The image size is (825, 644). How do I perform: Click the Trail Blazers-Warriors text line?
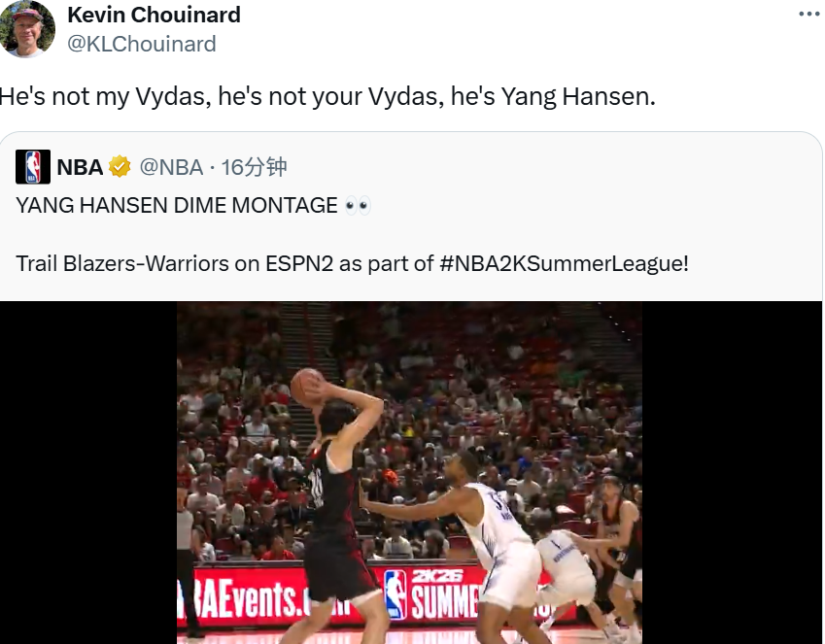352,263
